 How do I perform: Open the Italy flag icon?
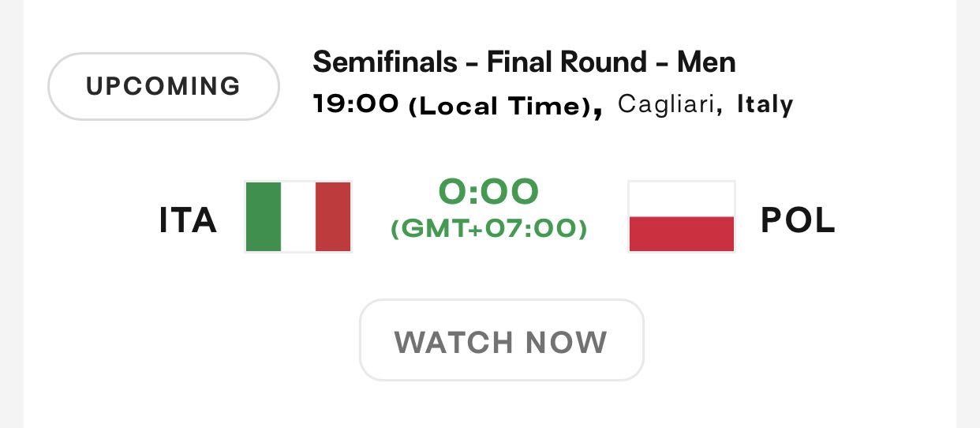pos(298,217)
